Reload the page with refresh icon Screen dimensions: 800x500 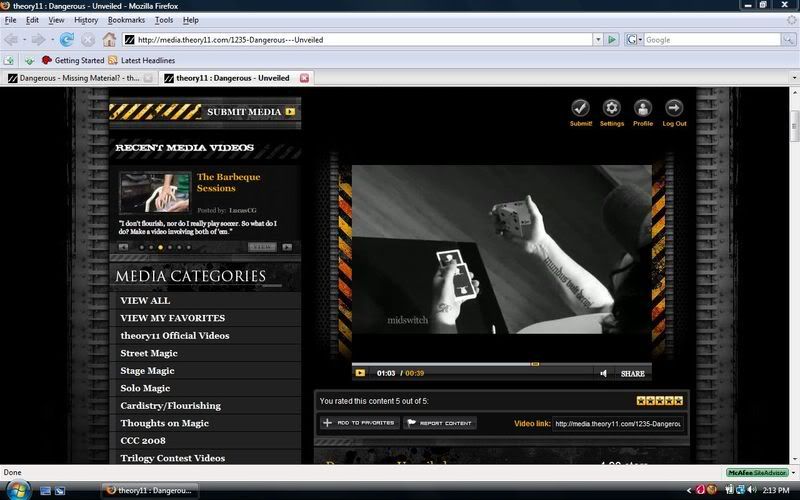(67, 39)
